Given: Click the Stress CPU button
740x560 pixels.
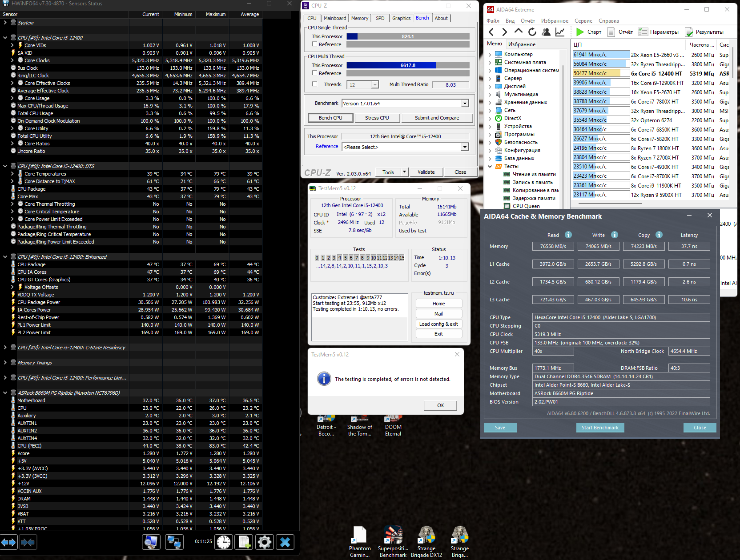Looking at the screenshot, I should pyautogui.click(x=377, y=118).
